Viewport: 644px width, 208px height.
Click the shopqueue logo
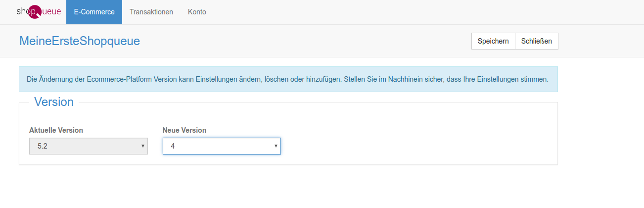click(x=39, y=12)
